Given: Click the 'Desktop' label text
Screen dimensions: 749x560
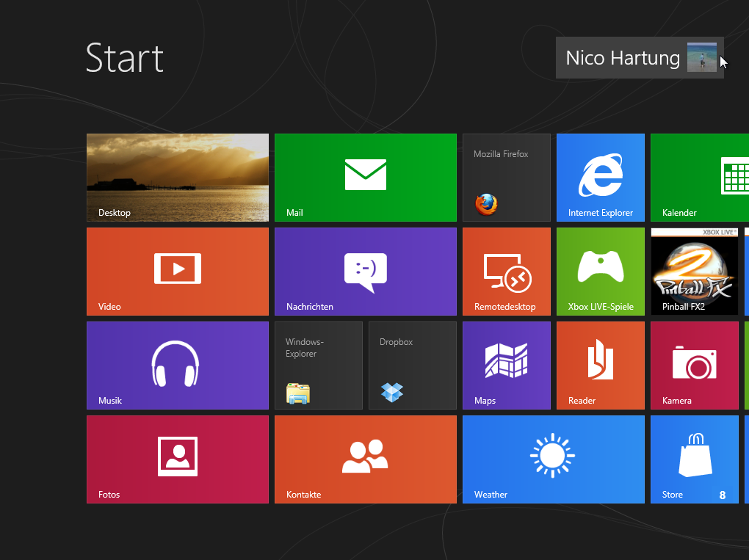Looking at the screenshot, I should (114, 212).
